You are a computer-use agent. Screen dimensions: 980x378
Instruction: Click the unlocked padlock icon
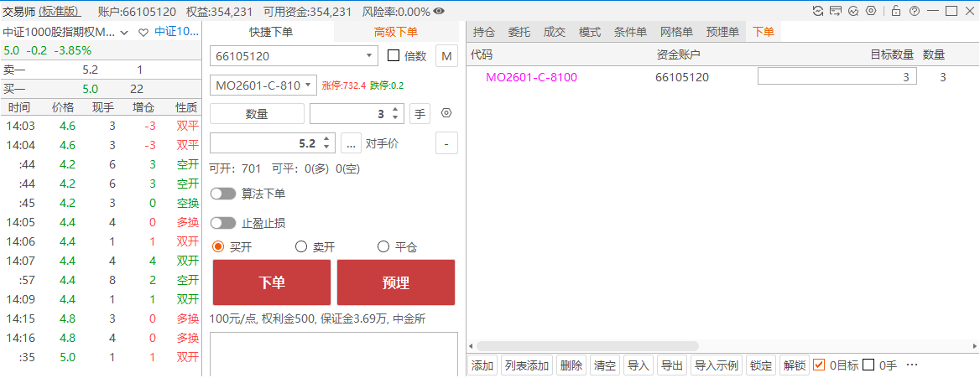click(896, 12)
